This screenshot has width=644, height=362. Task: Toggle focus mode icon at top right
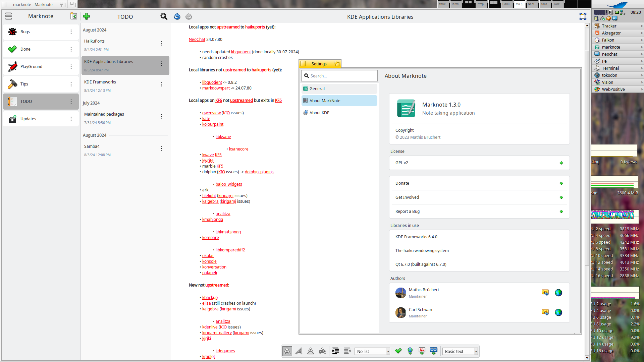point(583,16)
